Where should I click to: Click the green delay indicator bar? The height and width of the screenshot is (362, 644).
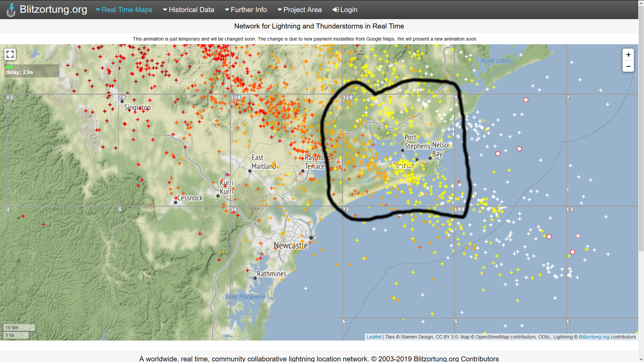[x=9, y=67]
